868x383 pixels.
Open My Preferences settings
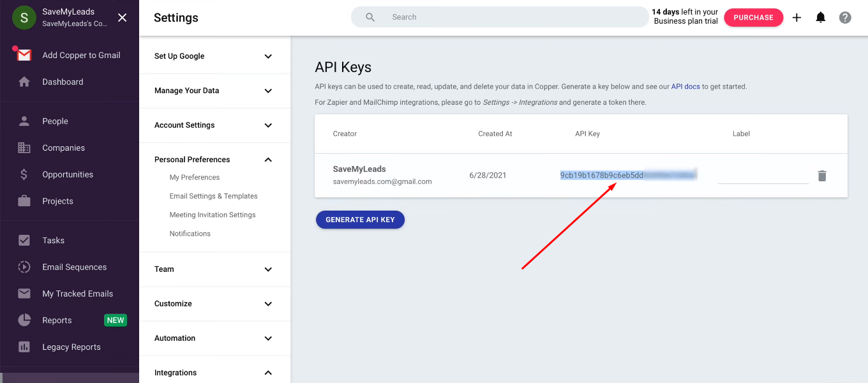pyautogui.click(x=194, y=177)
